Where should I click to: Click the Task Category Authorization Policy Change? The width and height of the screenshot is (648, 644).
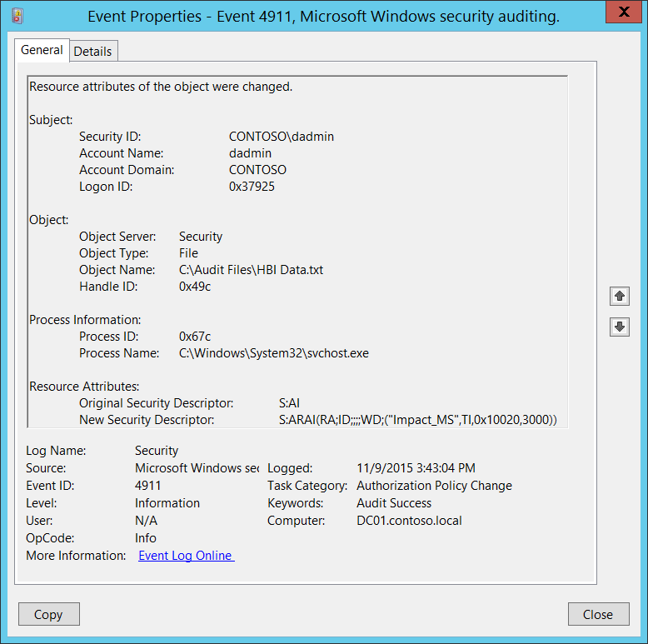click(434, 486)
